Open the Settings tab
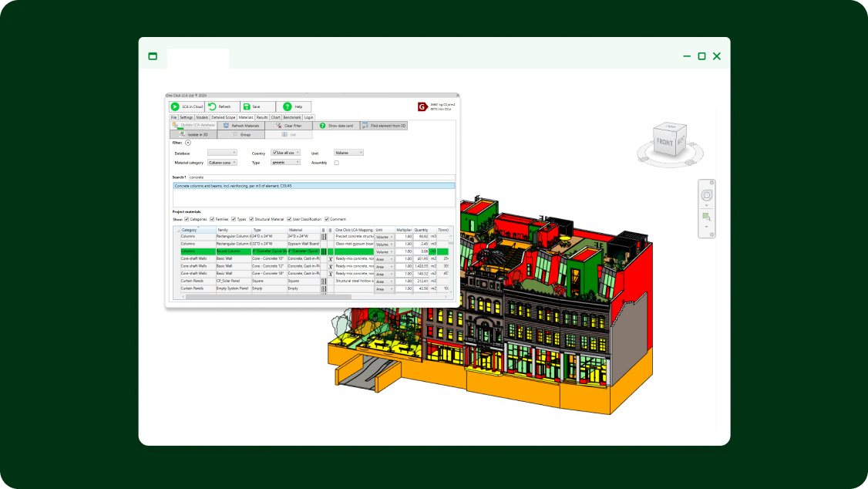This screenshot has width=868, height=489. tap(186, 117)
